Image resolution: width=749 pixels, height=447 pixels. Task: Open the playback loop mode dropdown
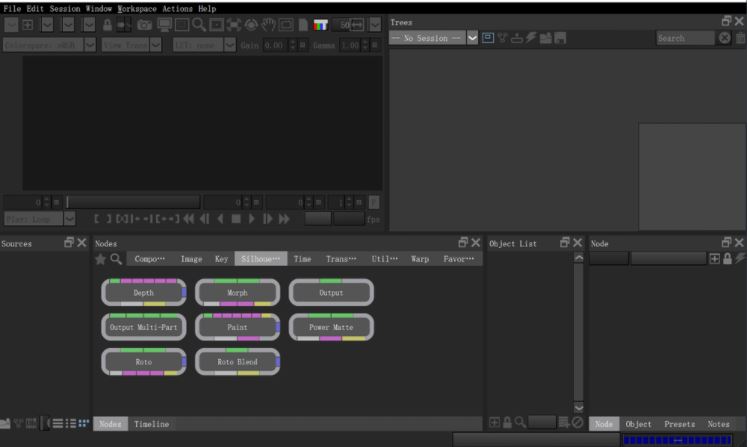pyautogui.click(x=69, y=218)
